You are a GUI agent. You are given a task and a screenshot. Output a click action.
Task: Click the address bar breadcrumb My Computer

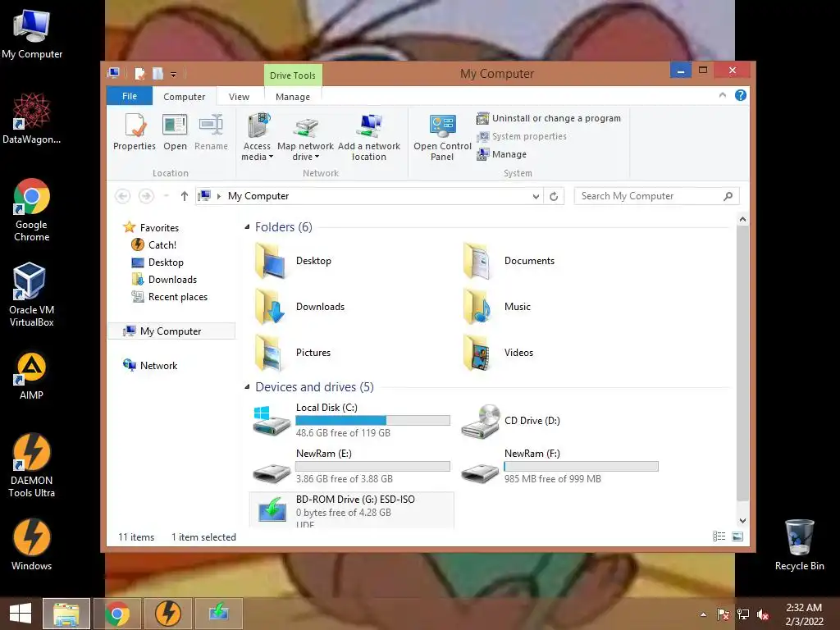258,196
